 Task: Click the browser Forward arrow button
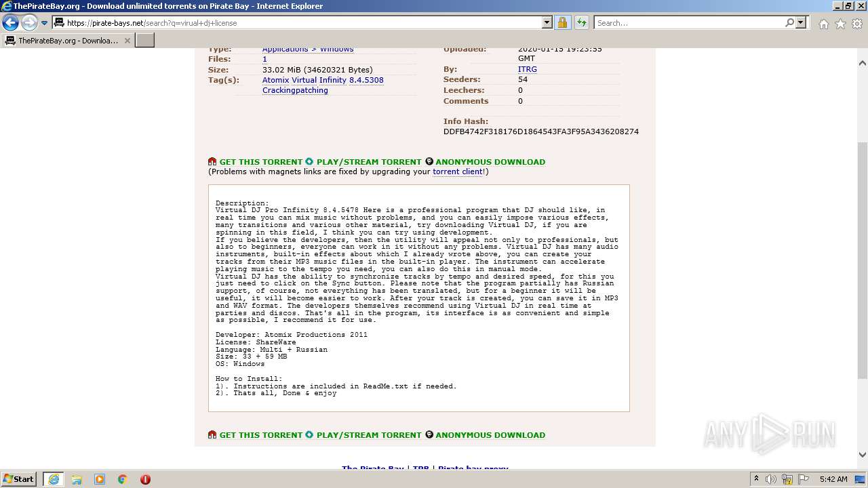tap(29, 23)
